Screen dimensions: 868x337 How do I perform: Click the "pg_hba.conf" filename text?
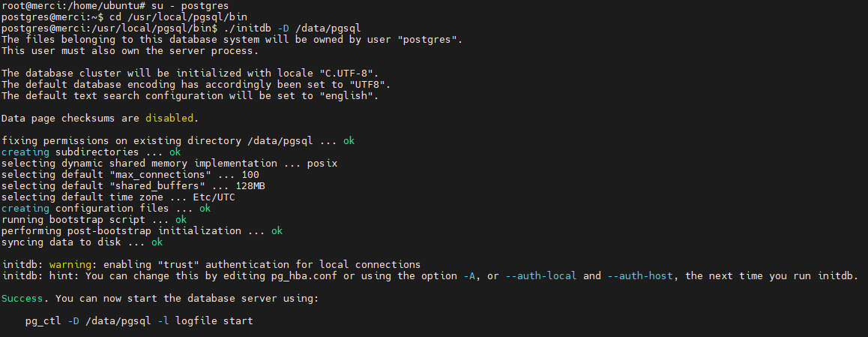[304, 275]
